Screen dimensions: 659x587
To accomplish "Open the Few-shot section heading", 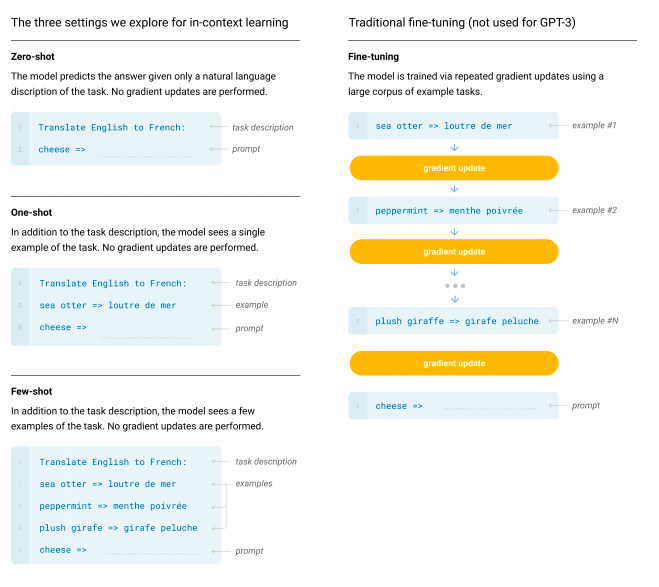I will (31, 391).
